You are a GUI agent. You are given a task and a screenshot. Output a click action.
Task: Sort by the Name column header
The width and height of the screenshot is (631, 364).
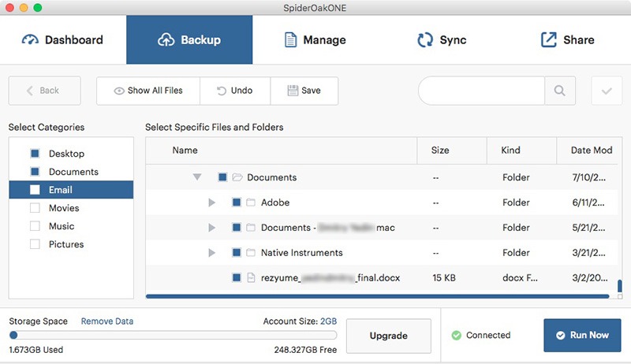282,150
